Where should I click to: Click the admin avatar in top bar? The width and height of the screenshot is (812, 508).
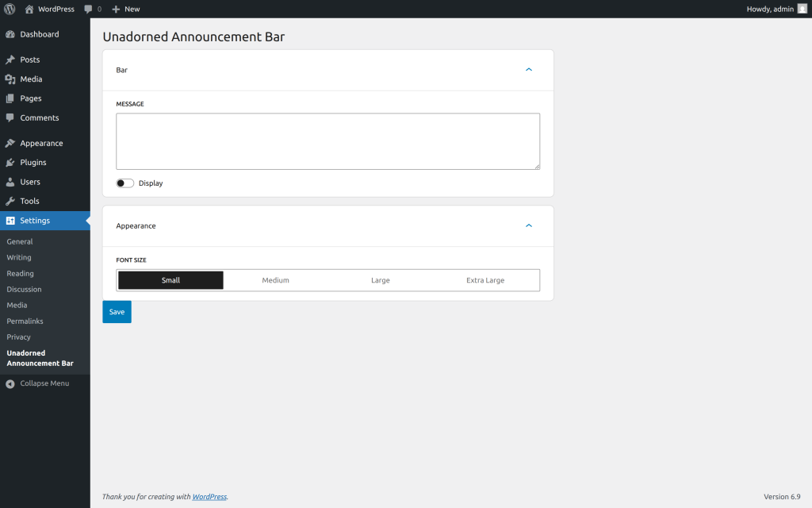pyautogui.click(x=802, y=9)
